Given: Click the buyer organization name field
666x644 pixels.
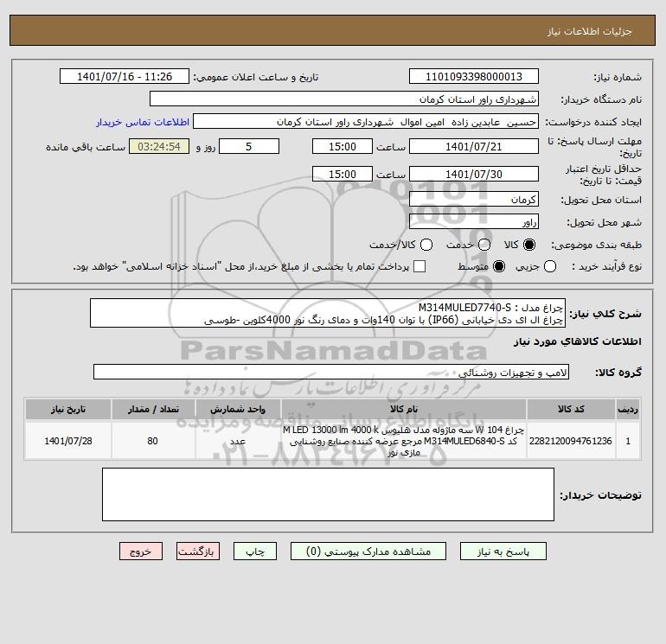Looking at the screenshot, I should 344,99.
